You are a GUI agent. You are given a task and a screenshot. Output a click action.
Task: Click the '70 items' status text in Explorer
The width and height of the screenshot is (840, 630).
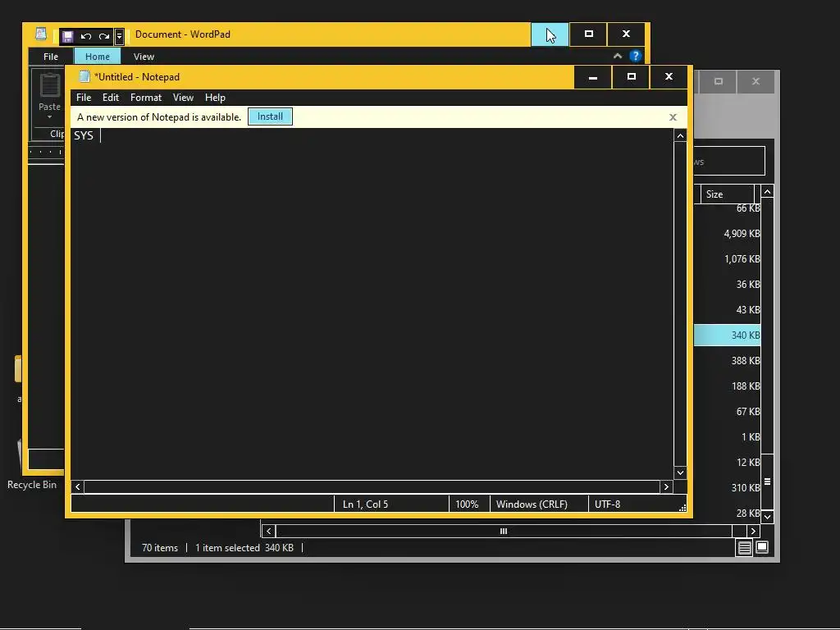click(x=160, y=547)
